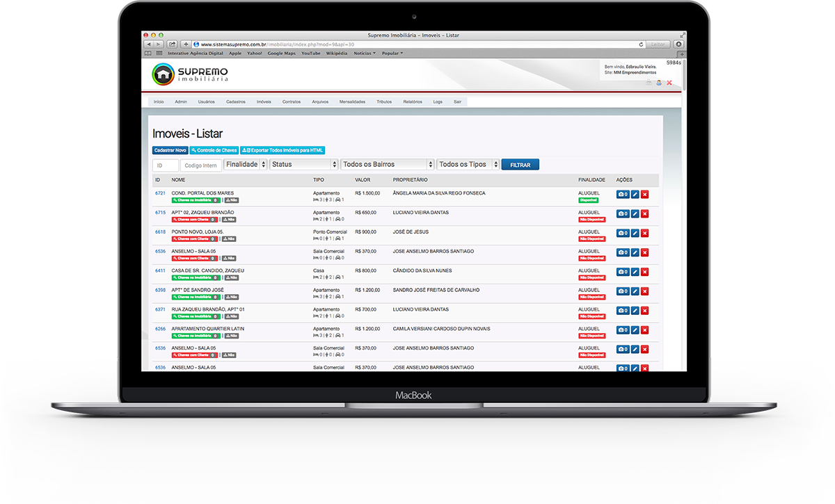Open property ID 6721 link
This screenshot has height=504, width=835.
click(160, 193)
